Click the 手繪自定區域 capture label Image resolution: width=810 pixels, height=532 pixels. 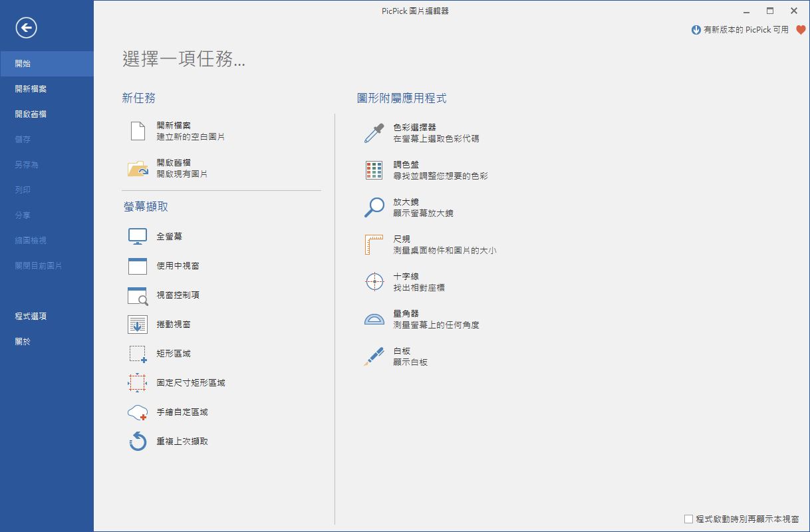coord(182,412)
